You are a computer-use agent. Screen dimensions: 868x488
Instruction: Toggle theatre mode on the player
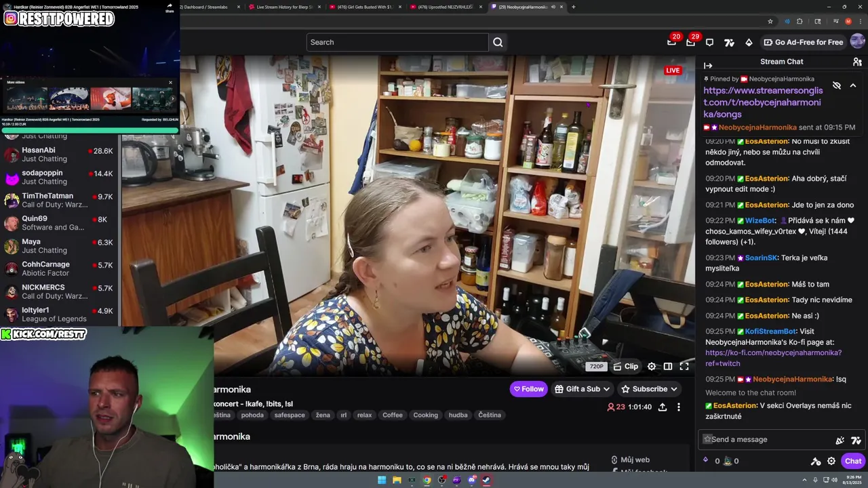pos(668,366)
